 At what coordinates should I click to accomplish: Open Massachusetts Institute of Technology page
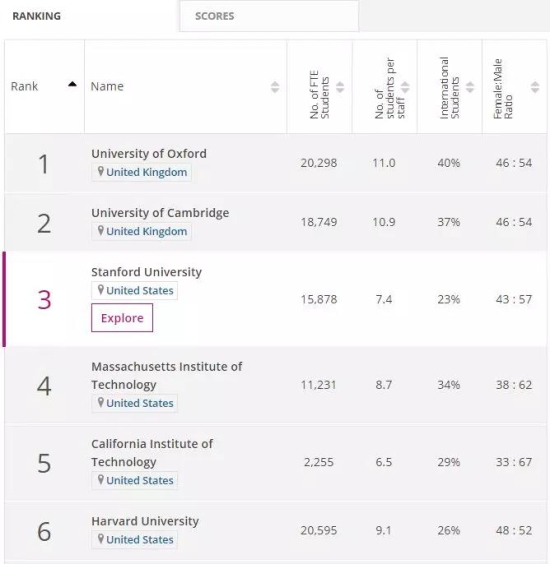(167, 376)
